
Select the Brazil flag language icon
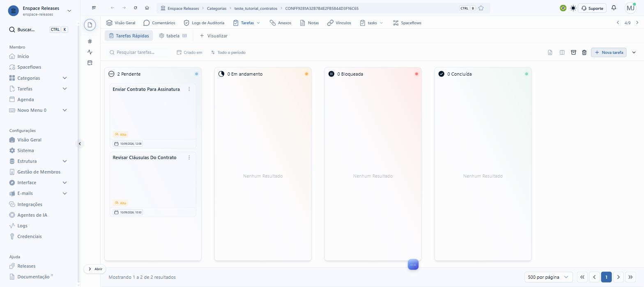(563, 8)
